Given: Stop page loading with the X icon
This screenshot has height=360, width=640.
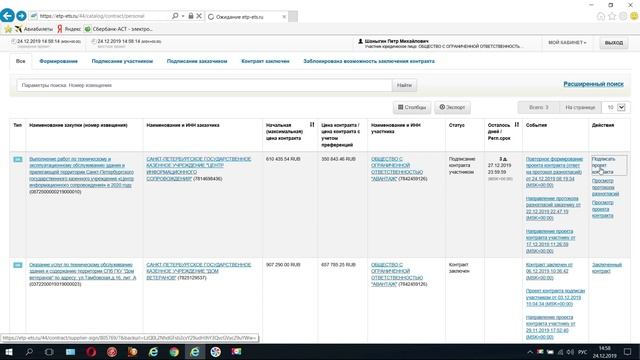Looking at the screenshot, I should point(199,16).
